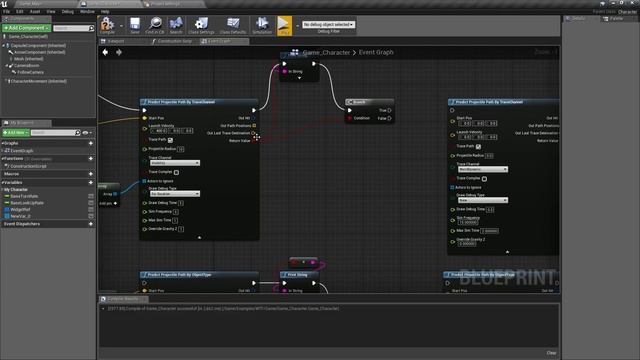640x360 pixels.
Task: Open Draw Debug Type dropdown on right node
Action: 483,200
